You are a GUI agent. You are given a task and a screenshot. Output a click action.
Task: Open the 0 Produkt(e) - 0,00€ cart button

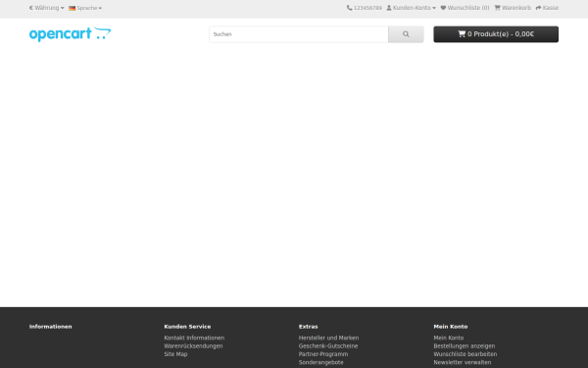click(496, 34)
